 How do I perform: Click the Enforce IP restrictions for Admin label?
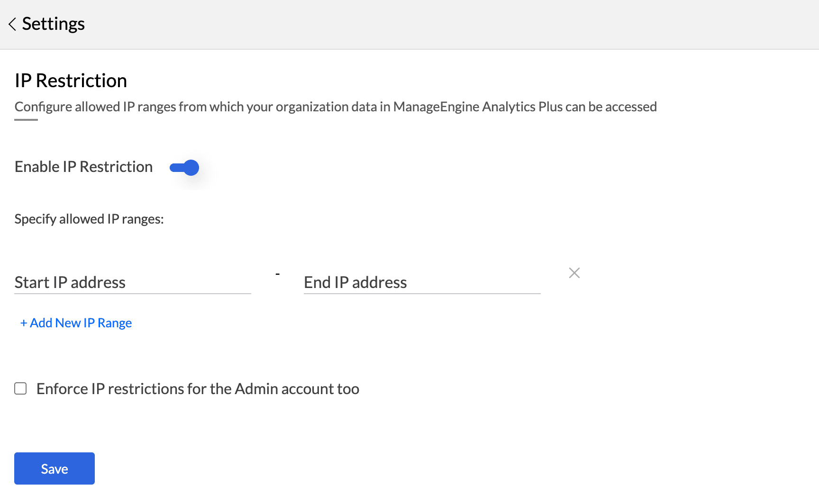click(x=198, y=389)
